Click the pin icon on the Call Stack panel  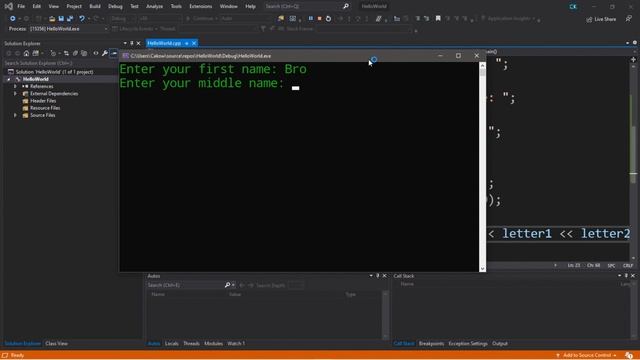tap(626, 276)
